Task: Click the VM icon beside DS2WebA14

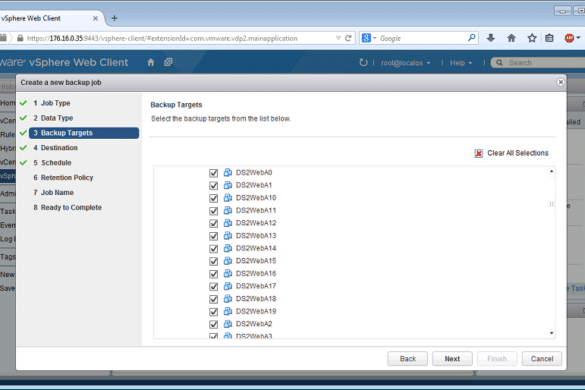Action: pyautogui.click(x=228, y=248)
